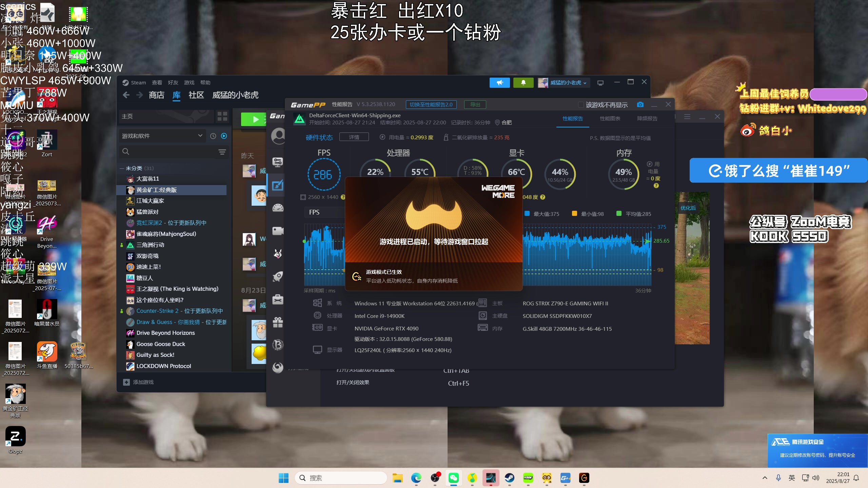Open the GamePP toolbox icon
Viewport: 868px width, 488px height.
point(278,300)
